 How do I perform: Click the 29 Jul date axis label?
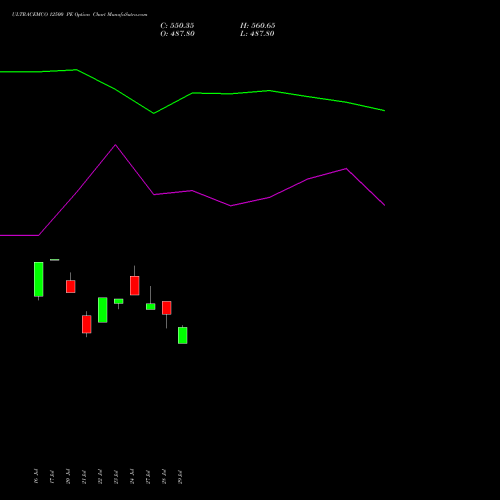coord(180,476)
